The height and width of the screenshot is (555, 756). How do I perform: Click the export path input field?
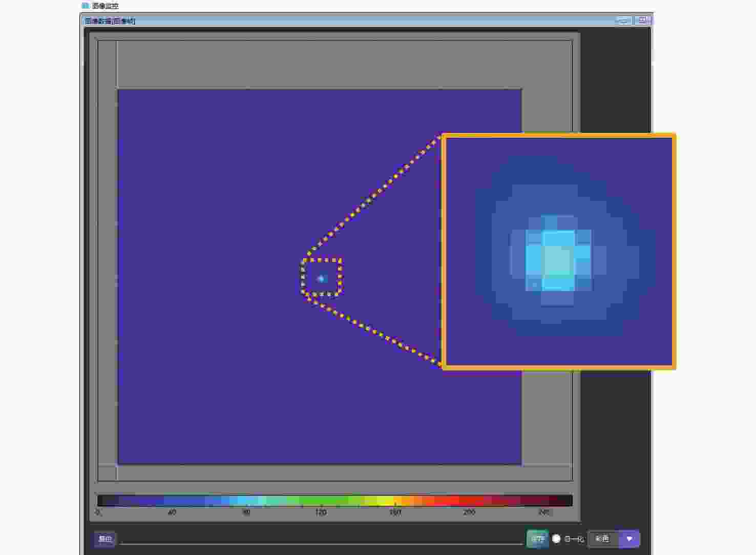click(321, 539)
